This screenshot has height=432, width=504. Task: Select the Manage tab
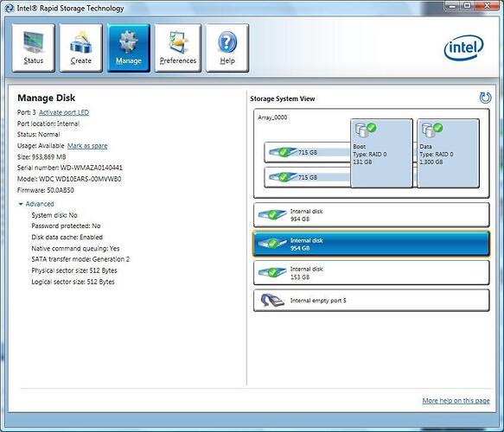click(129, 48)
